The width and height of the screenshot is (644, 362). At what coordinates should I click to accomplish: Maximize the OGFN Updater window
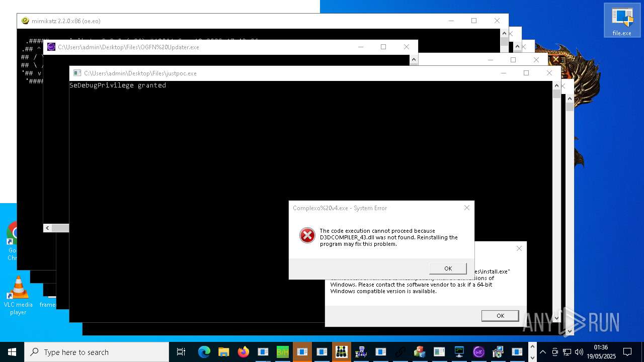pyautogui.click(x=383, y=47)
